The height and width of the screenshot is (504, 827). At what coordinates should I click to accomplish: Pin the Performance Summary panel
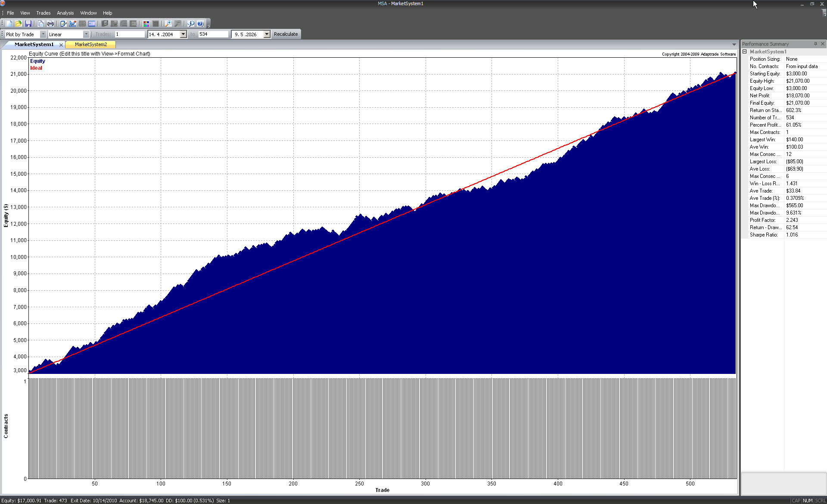click(815, 44)
